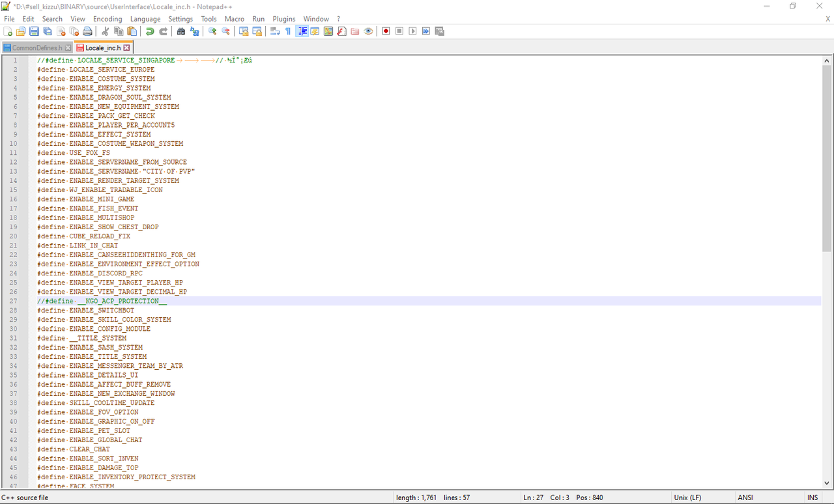Redo the last undone edit
This screenshot has height=504, width=834.
[x=163, y=31]
